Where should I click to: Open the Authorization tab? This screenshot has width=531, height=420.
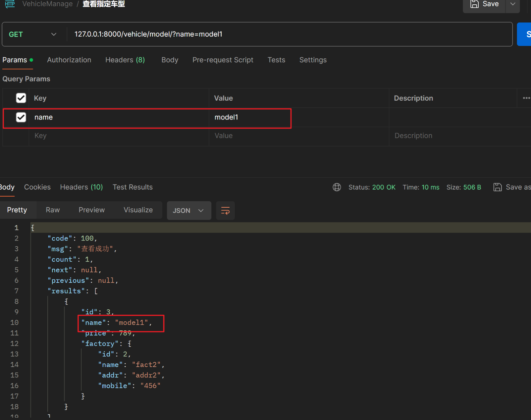click(69, 60)
